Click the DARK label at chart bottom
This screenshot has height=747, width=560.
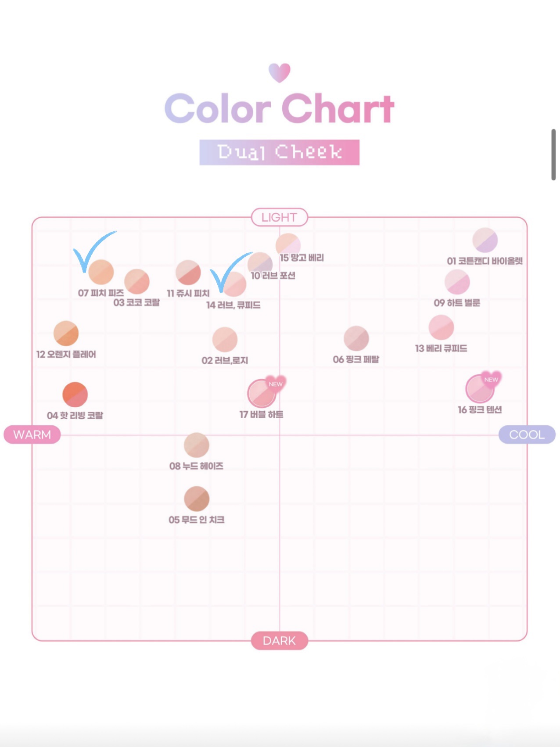pos(279,641)
